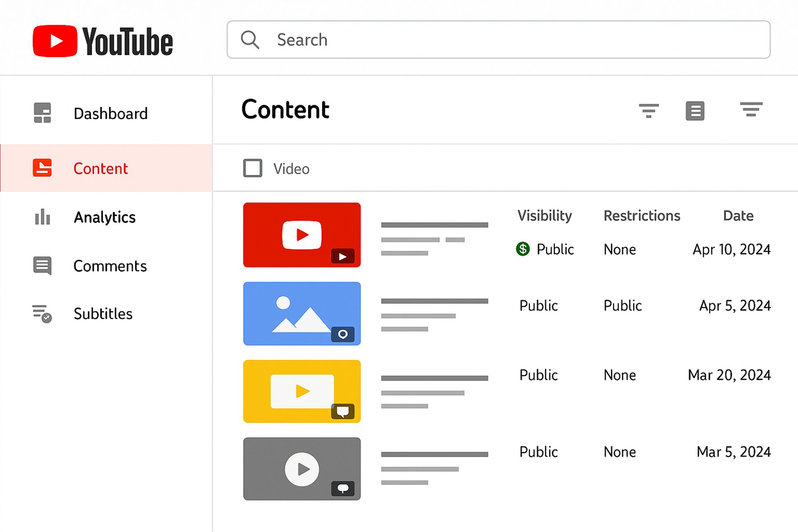Click the Apr 10, 2024 date
The height and width of the screenshot is (532, 798).
731,249
